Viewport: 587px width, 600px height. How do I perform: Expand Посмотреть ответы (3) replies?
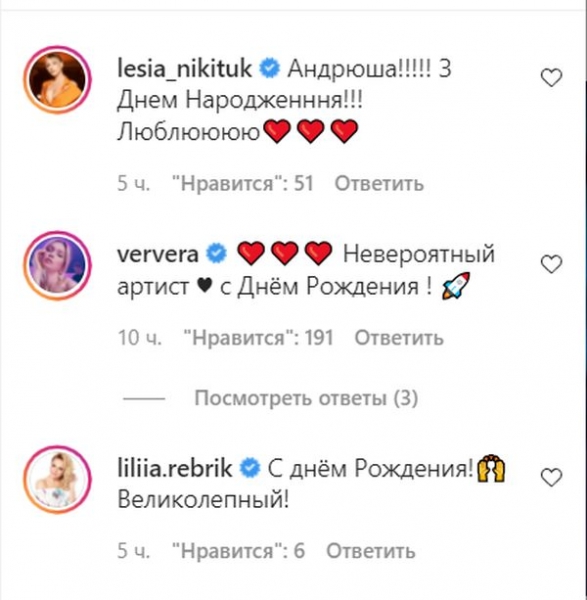click(306, 398)
